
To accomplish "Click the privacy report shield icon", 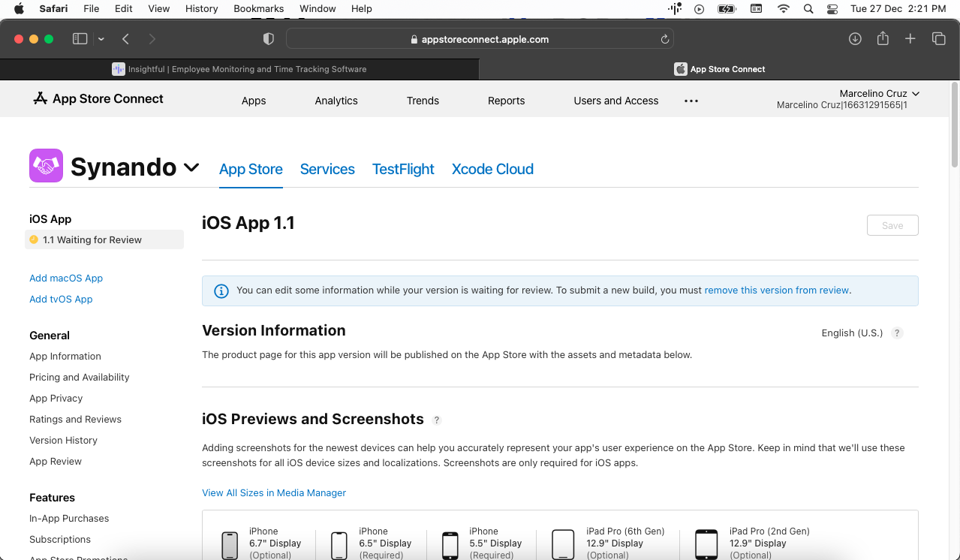I will [x=268, y=39].
